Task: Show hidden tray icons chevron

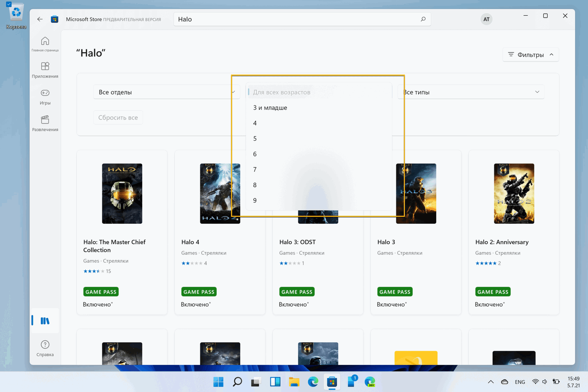Action: point(491,382)
